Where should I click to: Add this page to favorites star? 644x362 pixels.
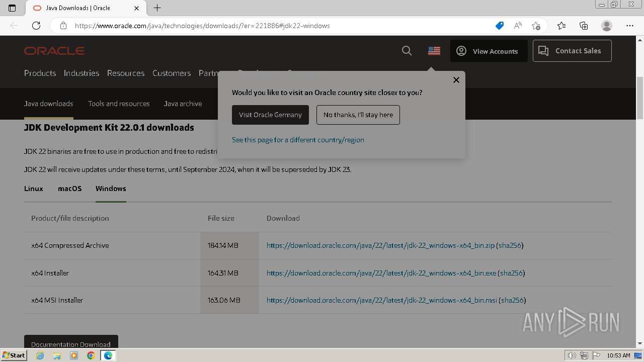[536, 26]
